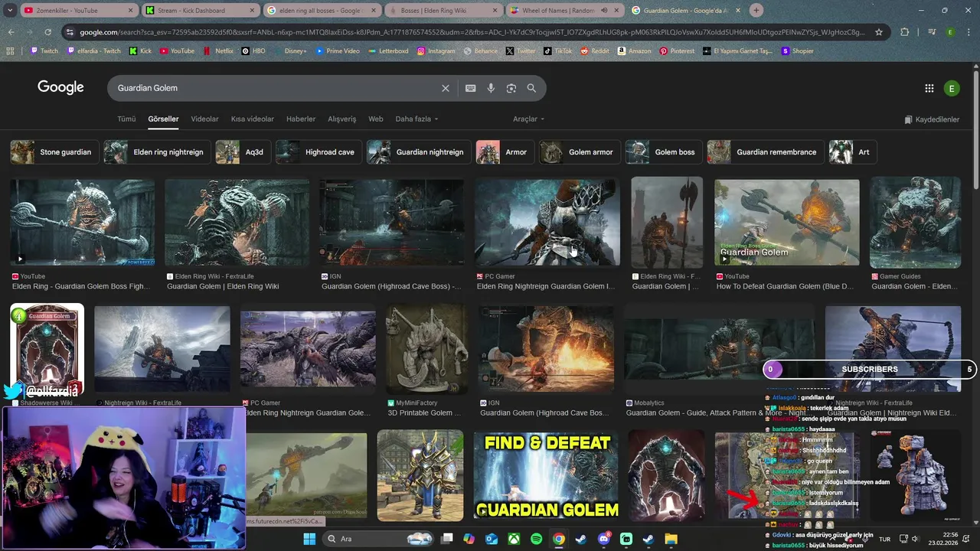980x551 pixels.
Task: Open the Xbox app from the taskbar
Action: (x=514, y=539)
